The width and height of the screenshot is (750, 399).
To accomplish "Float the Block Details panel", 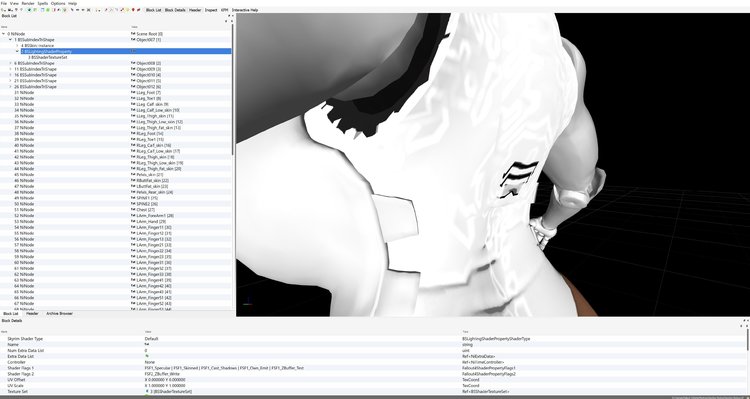I will (744, 321).
